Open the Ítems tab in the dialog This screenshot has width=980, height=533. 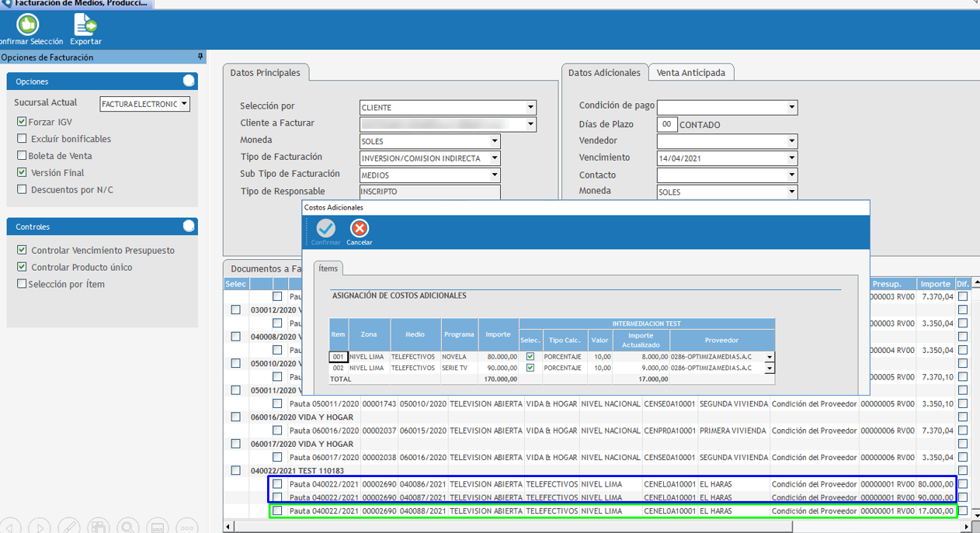tap(328, 268)
